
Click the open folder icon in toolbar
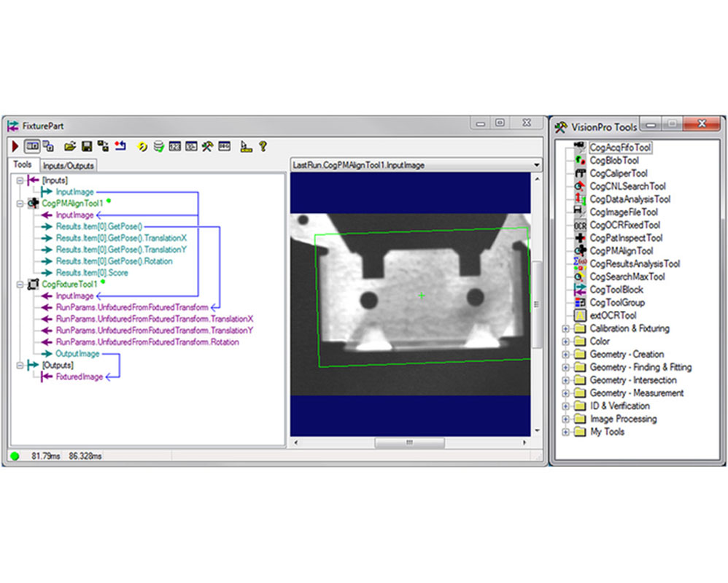(x=70, y=147)
